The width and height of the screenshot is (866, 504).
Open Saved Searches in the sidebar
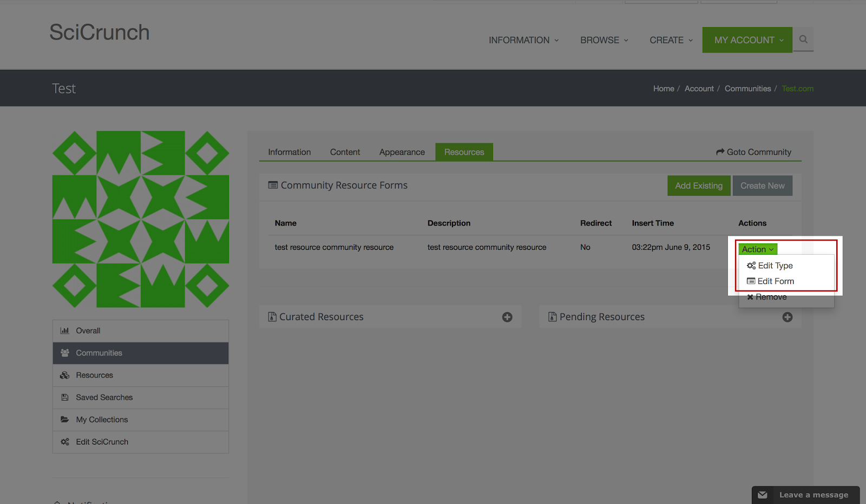coord(141,397)
